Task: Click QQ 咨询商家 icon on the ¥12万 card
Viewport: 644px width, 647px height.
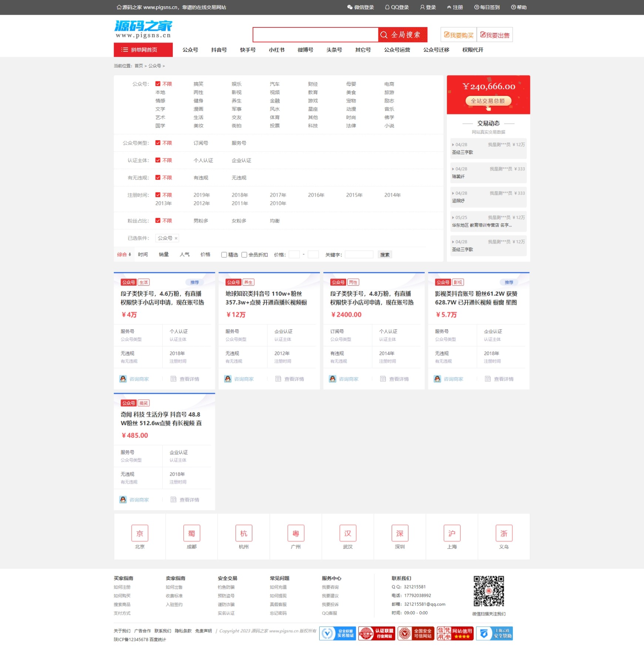Action: 228,379
